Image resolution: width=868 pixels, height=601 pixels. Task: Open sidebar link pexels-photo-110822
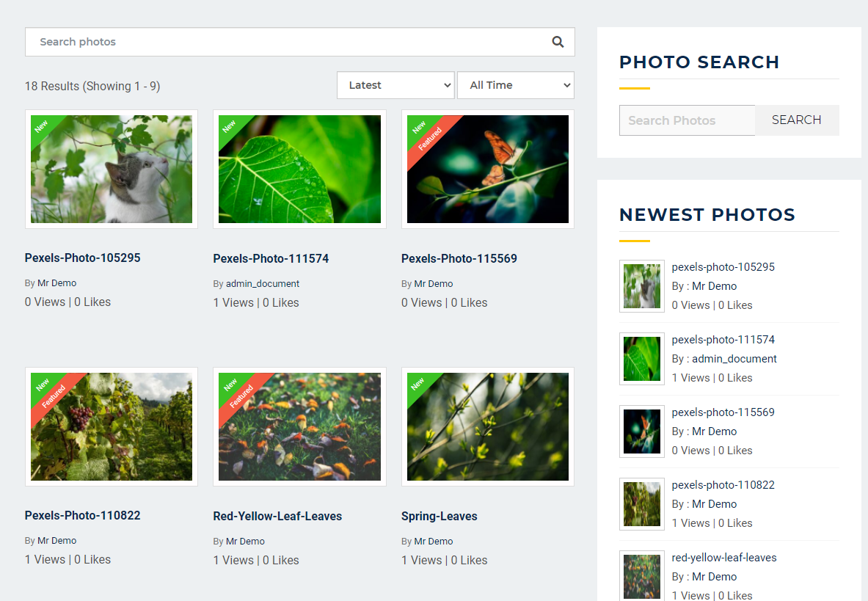[723, 485]
